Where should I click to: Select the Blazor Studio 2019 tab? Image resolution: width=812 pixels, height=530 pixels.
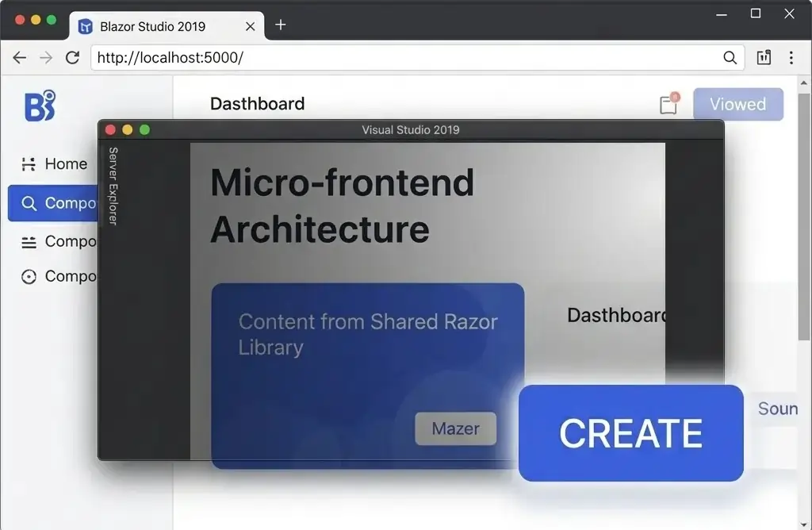click(167, 26)
